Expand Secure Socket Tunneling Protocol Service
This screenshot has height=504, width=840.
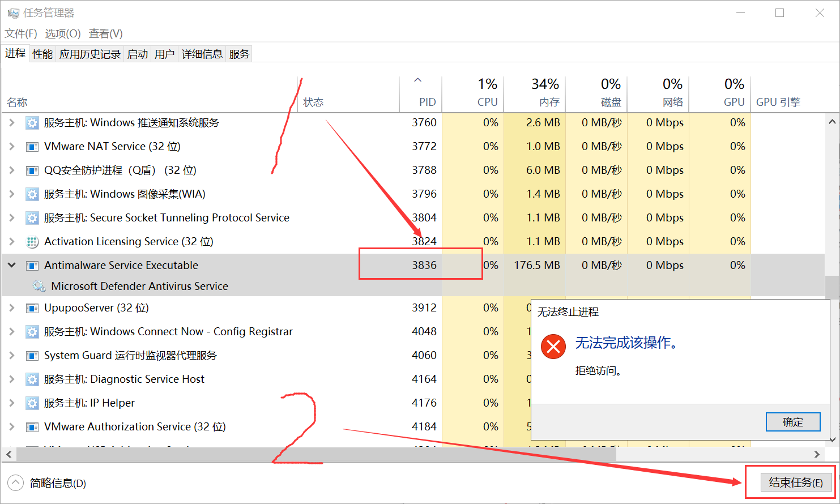pos(11,218)
